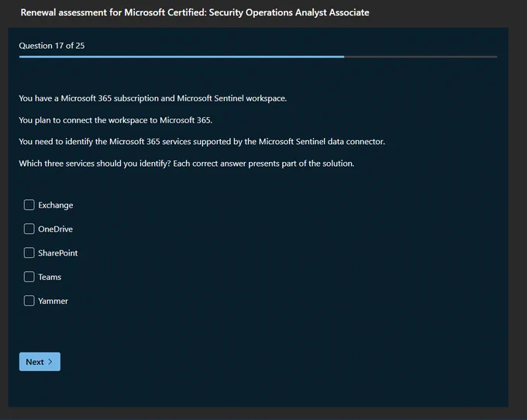Tick the SharePoint checkbox
527x420 pixels.
pyautogui.click(x=29, y=253)
